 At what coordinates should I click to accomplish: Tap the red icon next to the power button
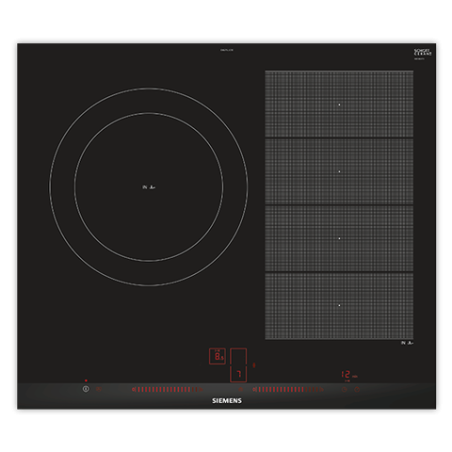click(98, 389)
